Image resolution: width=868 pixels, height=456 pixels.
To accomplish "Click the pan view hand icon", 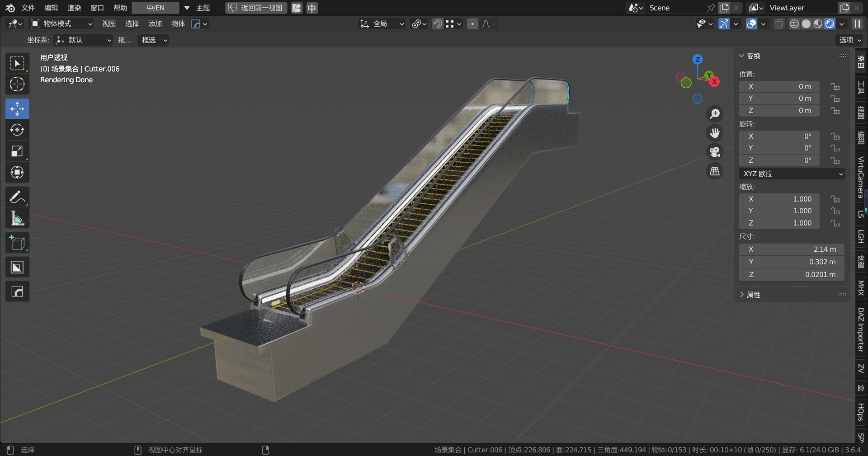I will tap(715, 133).
